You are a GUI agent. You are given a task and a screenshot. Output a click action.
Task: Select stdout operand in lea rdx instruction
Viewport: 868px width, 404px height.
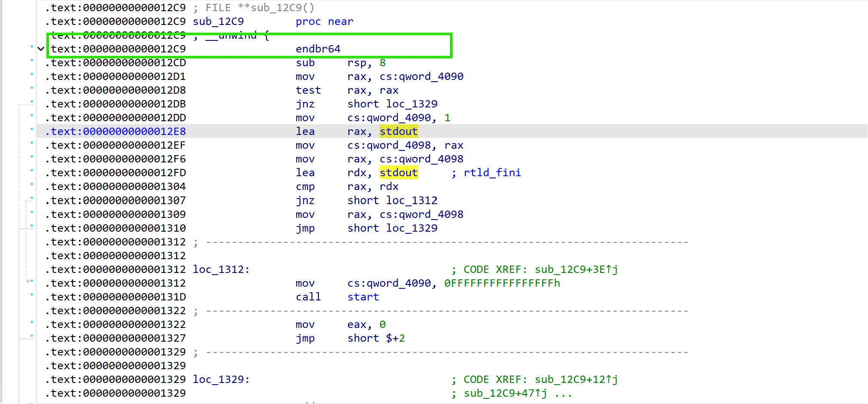coord(398,173)
